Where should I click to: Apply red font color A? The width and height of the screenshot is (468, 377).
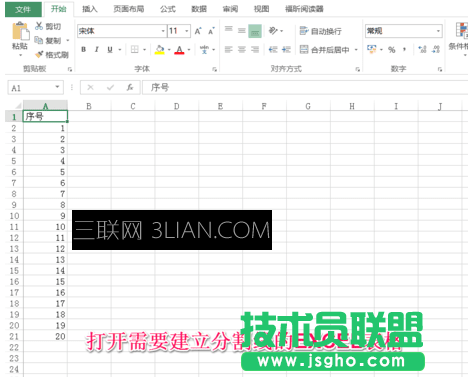179,50
